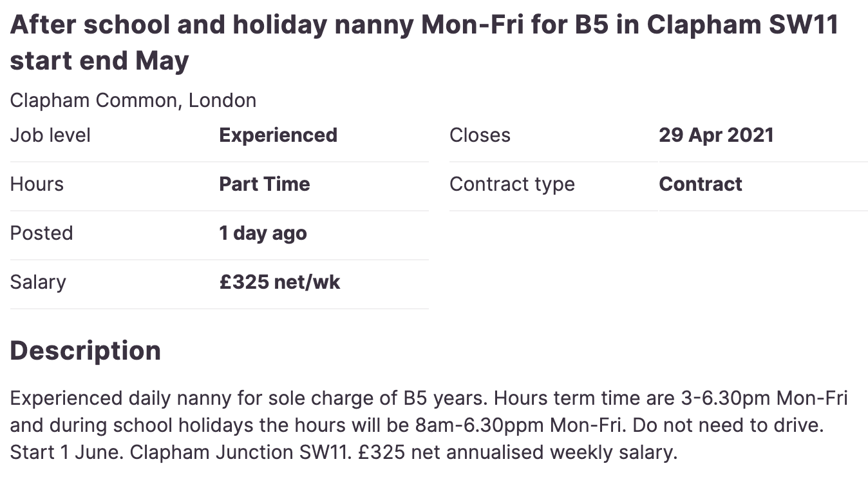
Task: Select the Contract value for contract type
Action: pos(701,184)
